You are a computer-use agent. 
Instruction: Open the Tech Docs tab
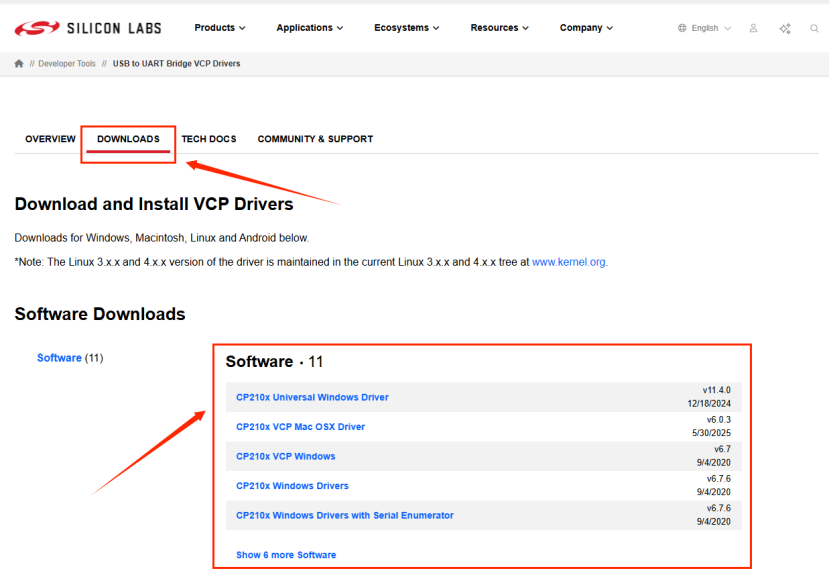click(209, 139)
